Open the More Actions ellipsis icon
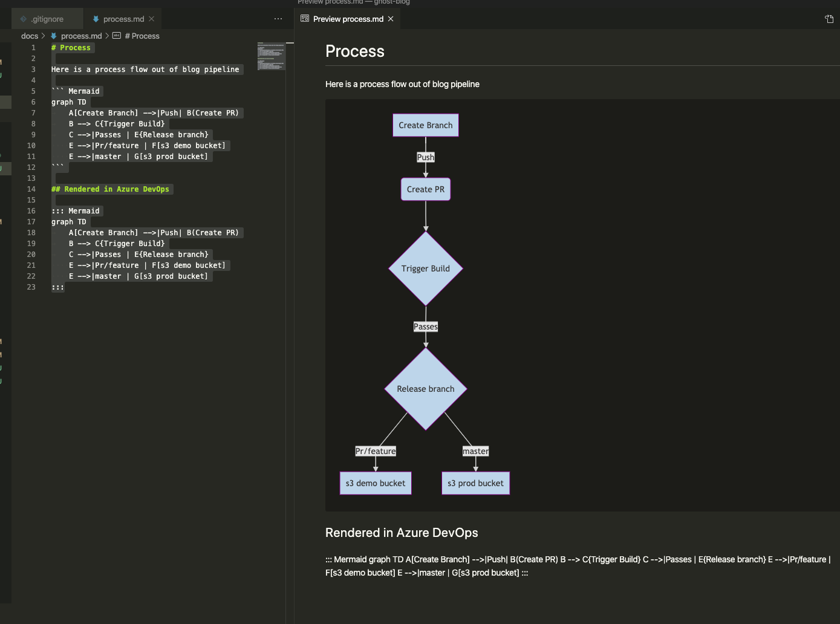 pyautogui.click(x=278, y=19)
